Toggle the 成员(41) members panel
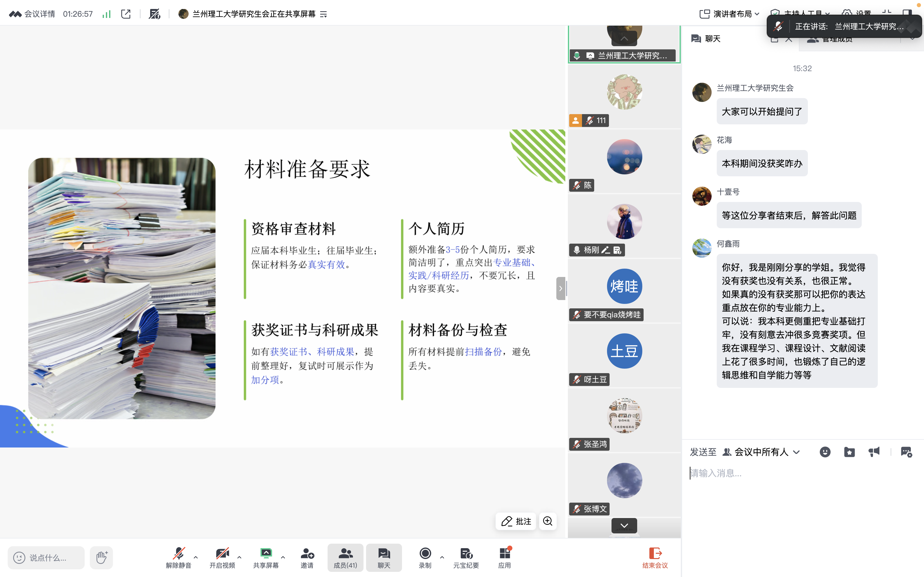Viewport: 924px width, 577px height. (345, 557)
